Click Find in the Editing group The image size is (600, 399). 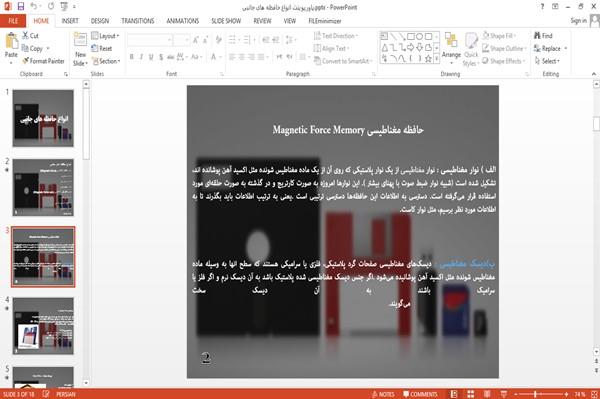pos(543,36)
